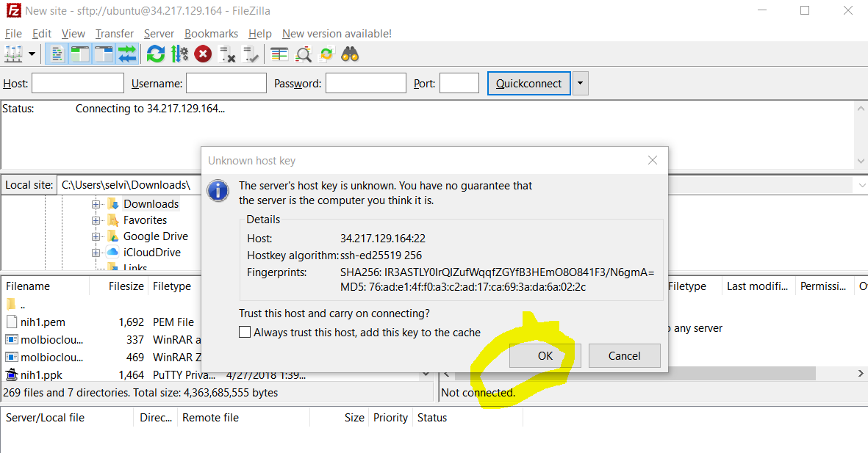Viewport: 868px width, 453px height.
Task: Close the Unknown host key dialog
Action: 653,160
